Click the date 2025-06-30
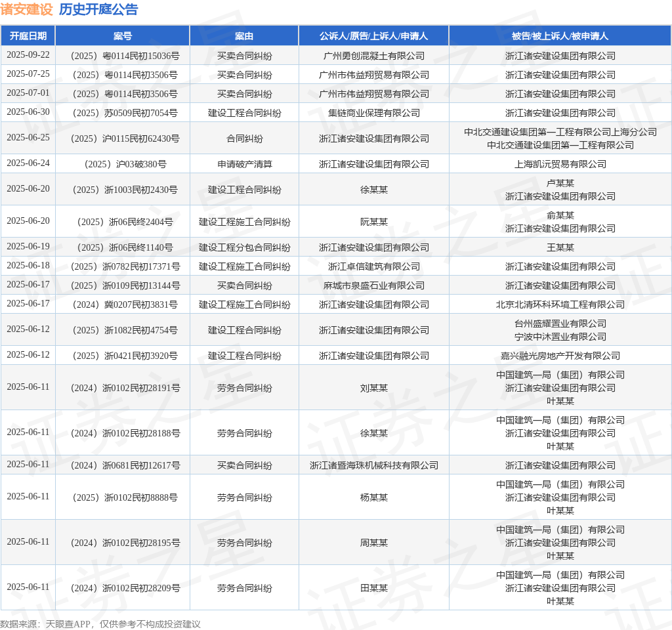 click(x=28, y=112)
